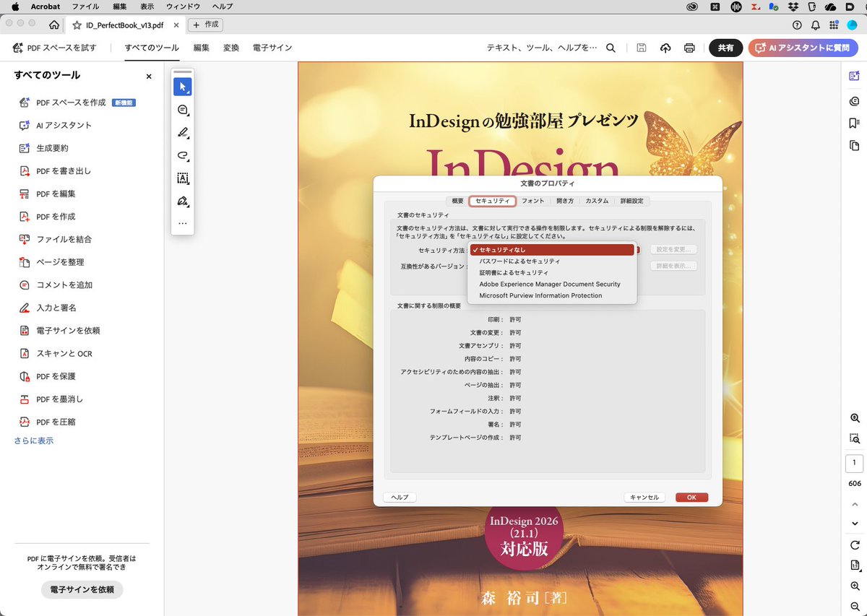
Task: Open help question mark icon
Action: [x=797, y=25]
